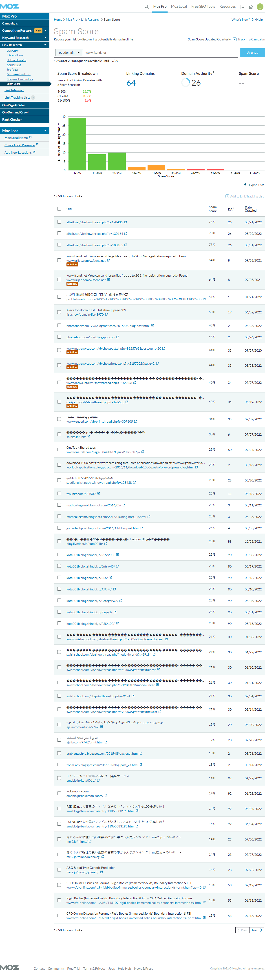Open external link icon for Moz Local Home
The height and width of the screenshot is (980, 265).
30,137
